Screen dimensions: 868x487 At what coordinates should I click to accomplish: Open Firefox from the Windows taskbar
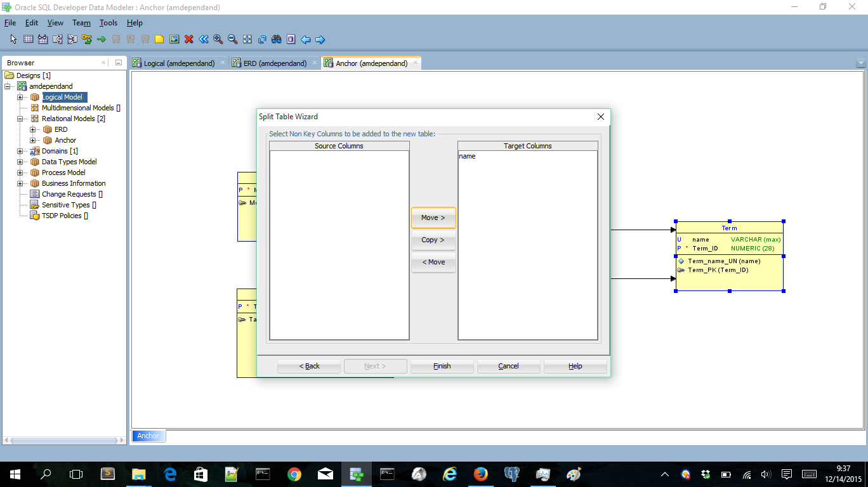click(480, 474)
